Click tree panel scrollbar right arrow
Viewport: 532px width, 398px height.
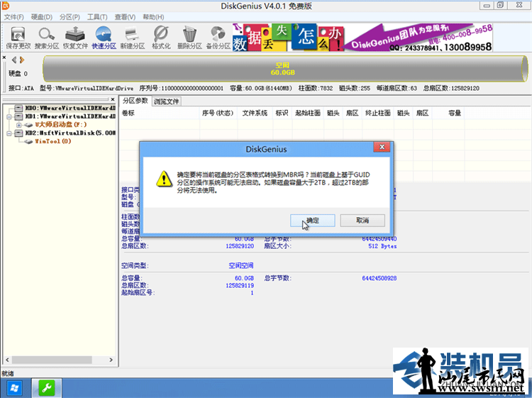tap(111, 360)
